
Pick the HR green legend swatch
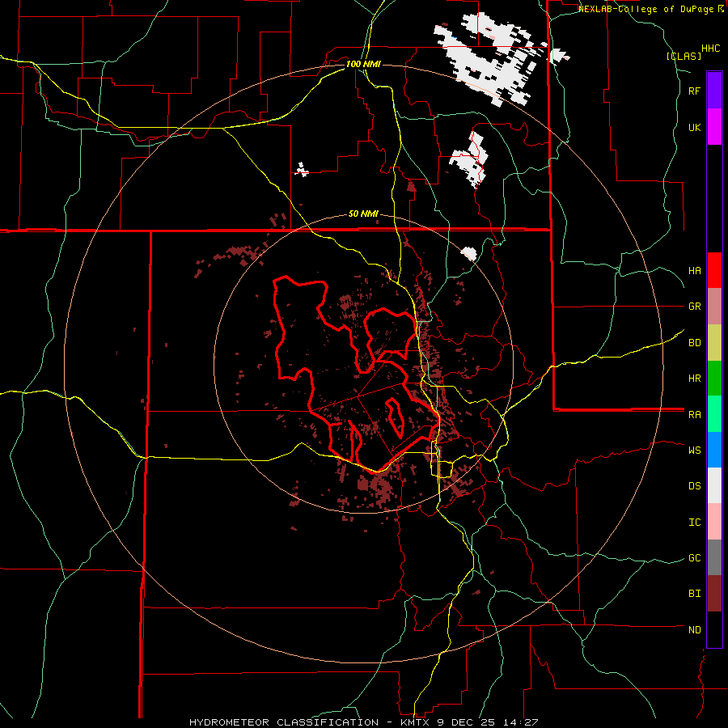[x=714, y=379]
